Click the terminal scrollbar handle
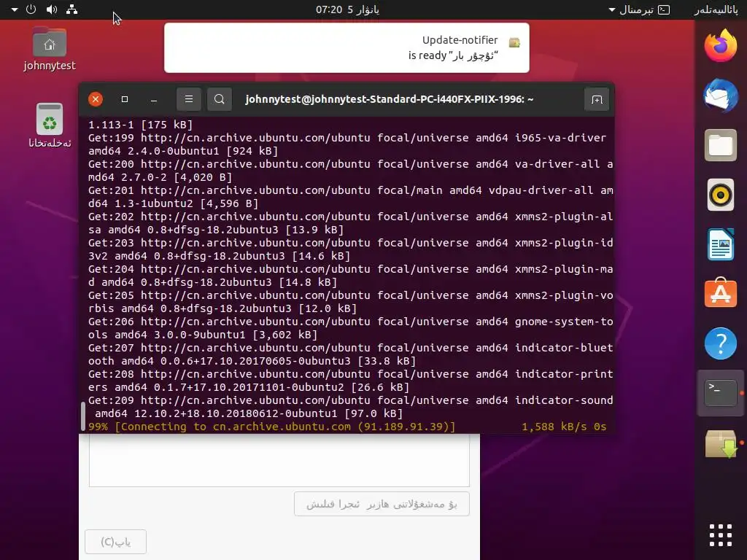 [x=83, y=416]
